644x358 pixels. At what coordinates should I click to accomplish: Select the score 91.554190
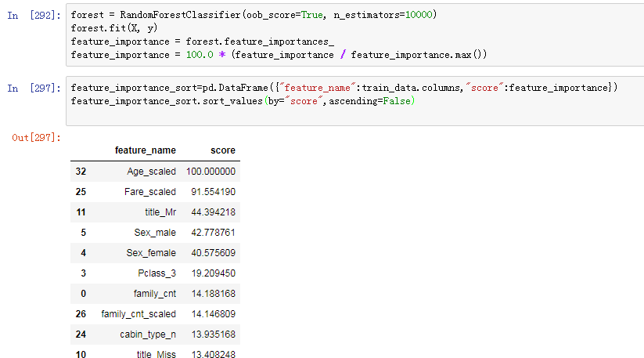pyautogui.click(x=213, y=192)
